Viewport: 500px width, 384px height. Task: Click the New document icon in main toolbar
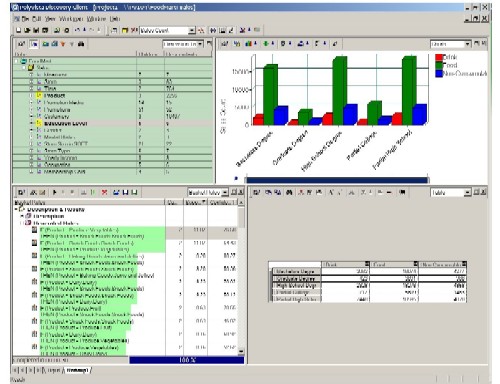19,30
